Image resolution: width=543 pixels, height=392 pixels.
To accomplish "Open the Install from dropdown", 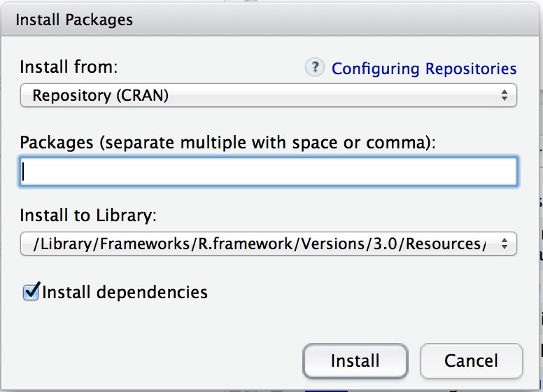I will [268, 95].
